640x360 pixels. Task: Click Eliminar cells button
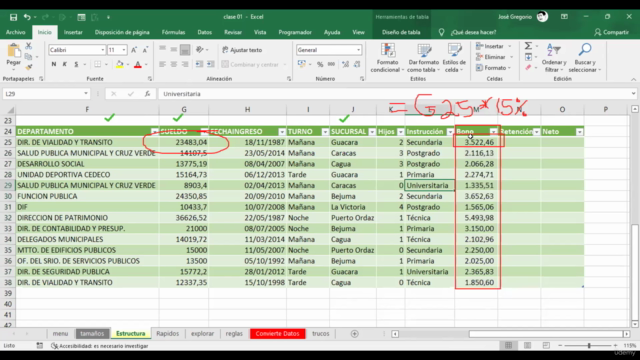[491, 57]
